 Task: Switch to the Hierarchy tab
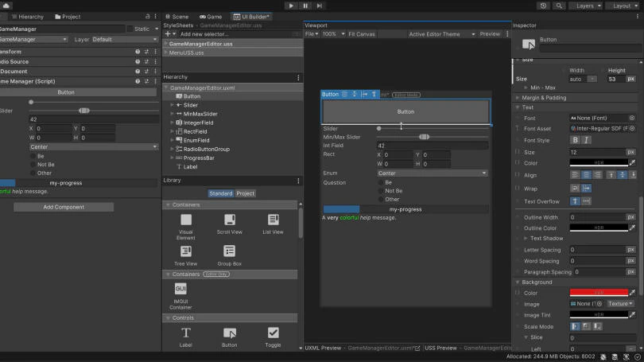pos(28,17)
